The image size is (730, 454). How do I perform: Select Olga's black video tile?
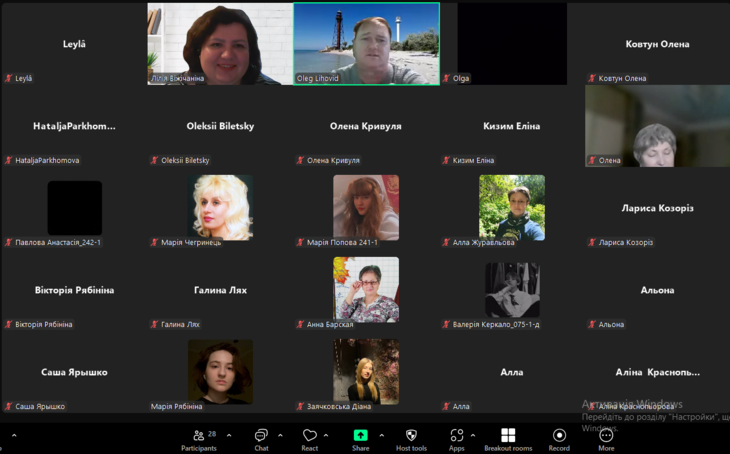point(512,44)
